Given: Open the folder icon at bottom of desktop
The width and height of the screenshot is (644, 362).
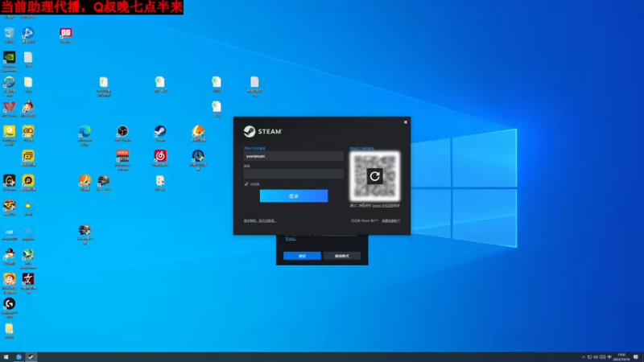Looking at the screenshot, I should pos(9,331).
